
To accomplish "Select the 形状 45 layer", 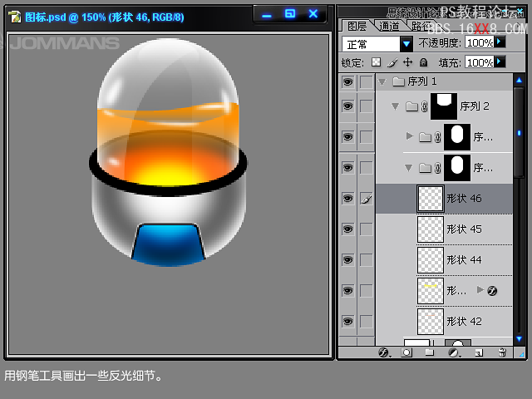I will tap(465, 229).
